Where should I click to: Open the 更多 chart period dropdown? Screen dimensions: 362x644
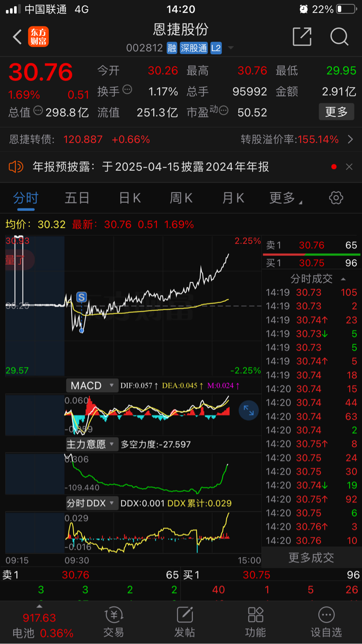[x=286, y=198]
